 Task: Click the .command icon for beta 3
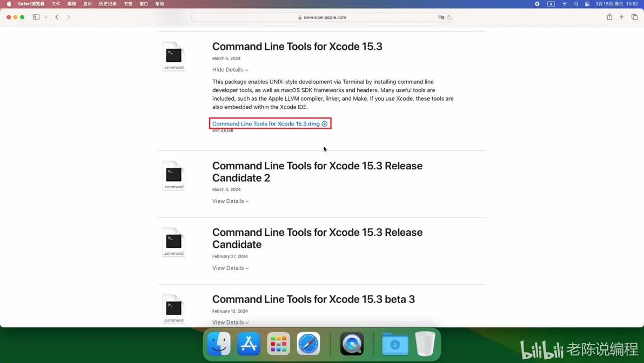tap(174, 309)
